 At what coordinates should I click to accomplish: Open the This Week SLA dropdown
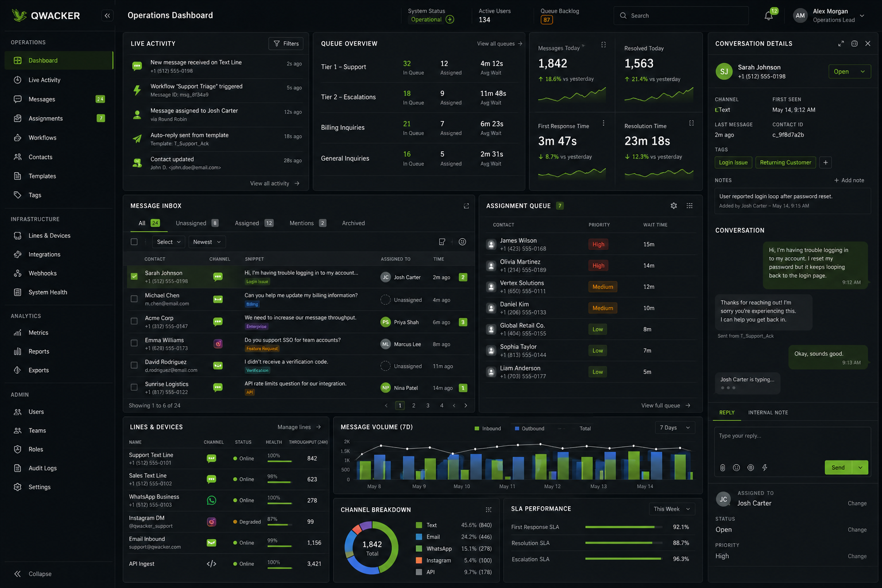(672, 509)
